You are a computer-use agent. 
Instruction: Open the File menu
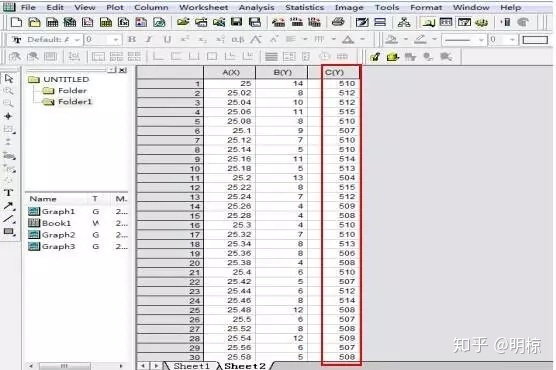point(28,7)
